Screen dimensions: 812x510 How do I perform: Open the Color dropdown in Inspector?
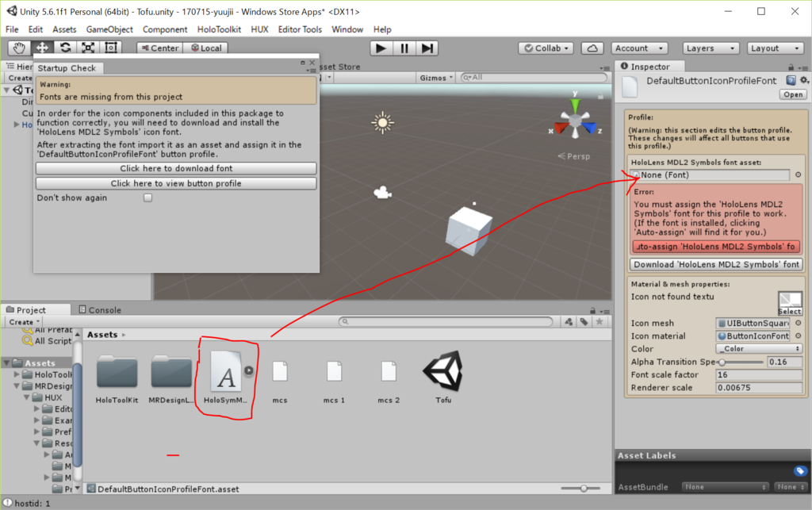coord(759,349)
